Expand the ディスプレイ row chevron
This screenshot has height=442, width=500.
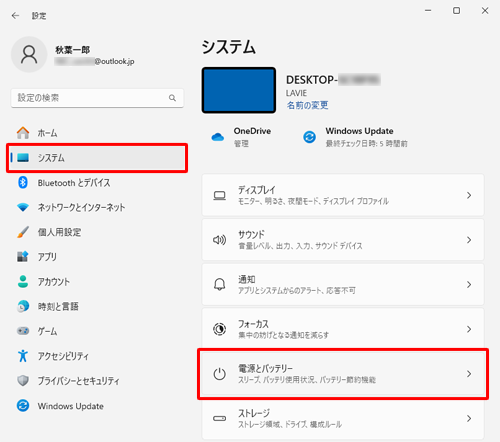[469, 195]
